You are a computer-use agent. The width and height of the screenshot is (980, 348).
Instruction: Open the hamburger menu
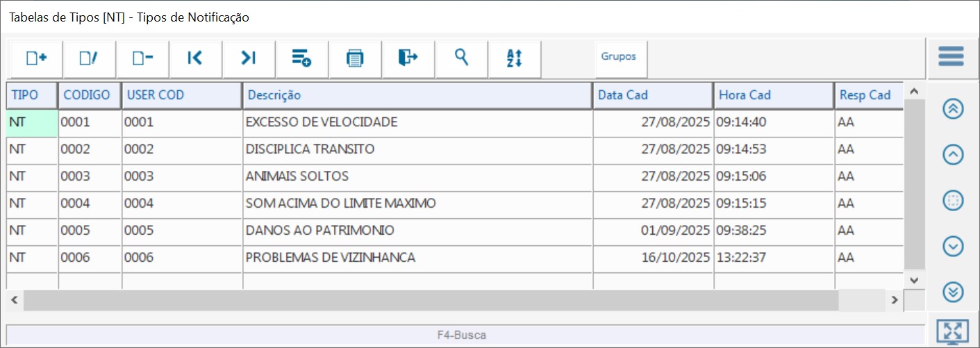951,56
